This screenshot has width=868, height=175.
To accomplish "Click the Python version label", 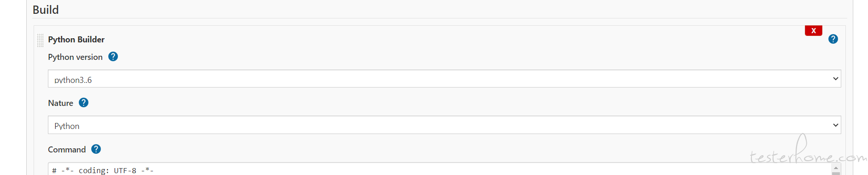I will point(75,57).
